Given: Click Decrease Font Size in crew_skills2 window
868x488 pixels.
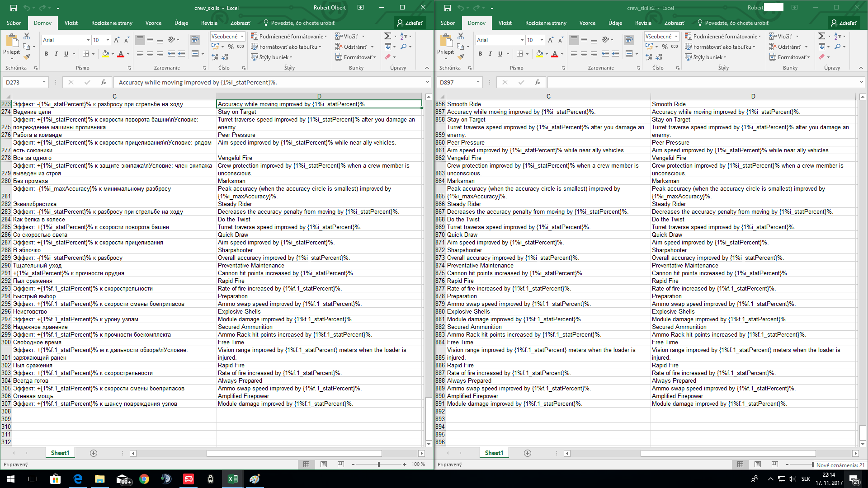Looking at the screenshot, I should click(561, 40).
